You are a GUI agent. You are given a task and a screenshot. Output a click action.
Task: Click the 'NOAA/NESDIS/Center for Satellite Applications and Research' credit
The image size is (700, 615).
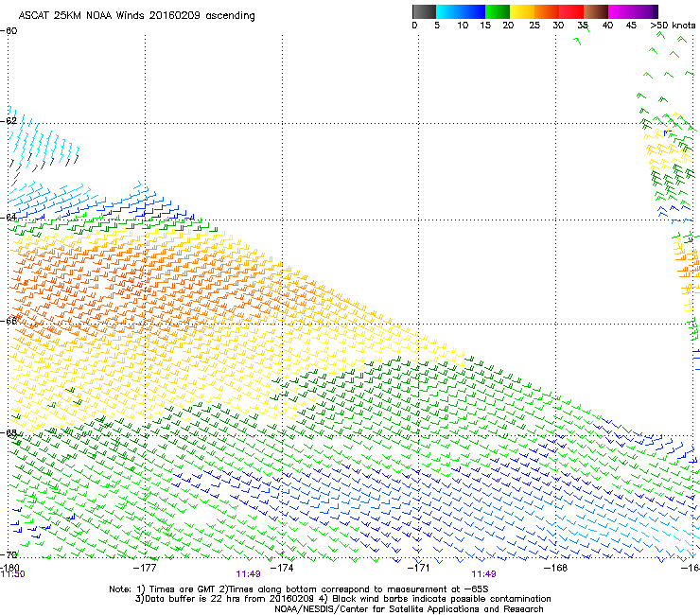pos(409,609)
